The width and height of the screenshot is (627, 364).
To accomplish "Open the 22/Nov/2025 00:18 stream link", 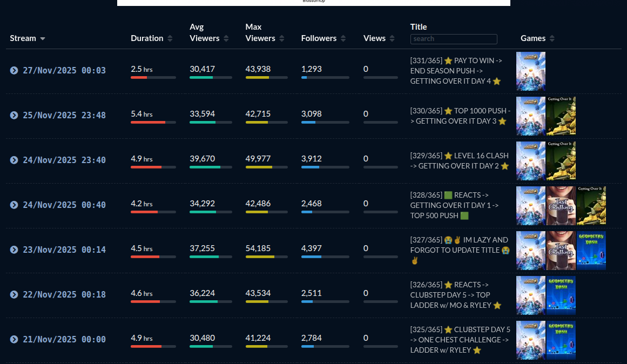I will point(64,295).
